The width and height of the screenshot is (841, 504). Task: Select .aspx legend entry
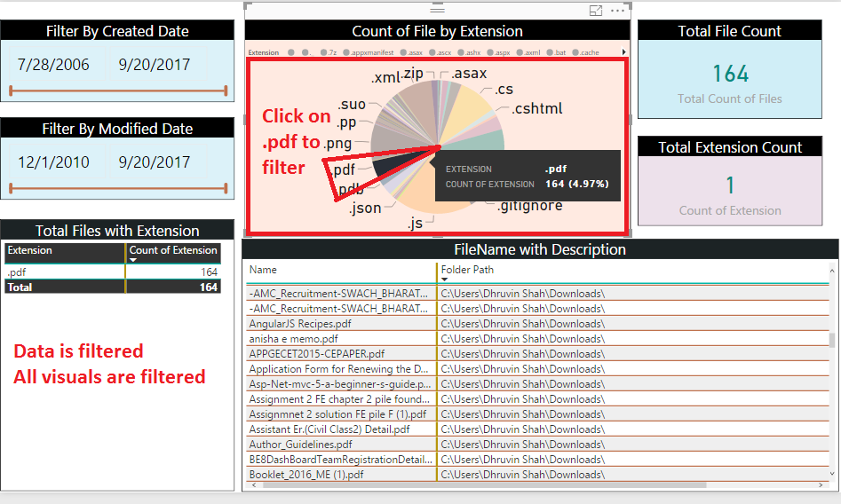point(499,52)
